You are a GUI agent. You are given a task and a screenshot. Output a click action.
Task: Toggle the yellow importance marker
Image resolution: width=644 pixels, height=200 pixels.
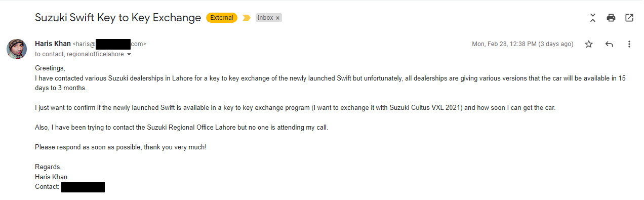[x=247, y=18]
